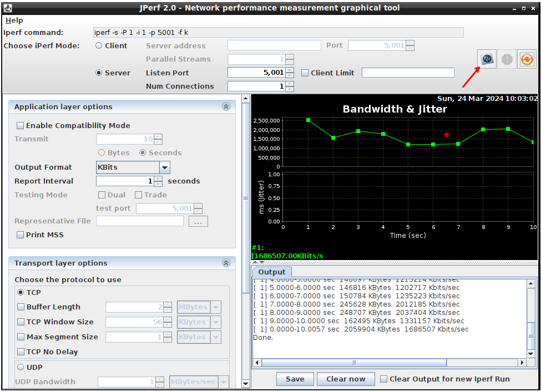The image size is (541, 392).
Task: Click the JPerf icon in title bar
Action: coord(8,8)
